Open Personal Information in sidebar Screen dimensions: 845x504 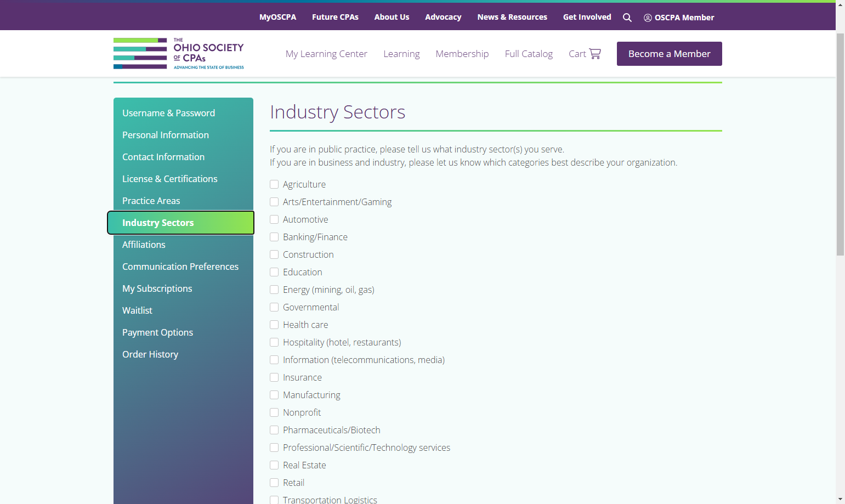pyautogui.click(x=183, y=135)
